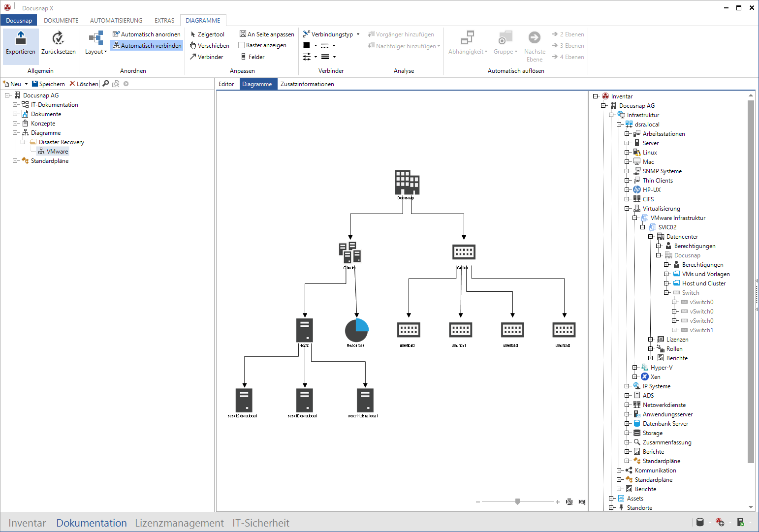
Task: Click the inventory tree vertical scrollbar
Action: [751, 281]
